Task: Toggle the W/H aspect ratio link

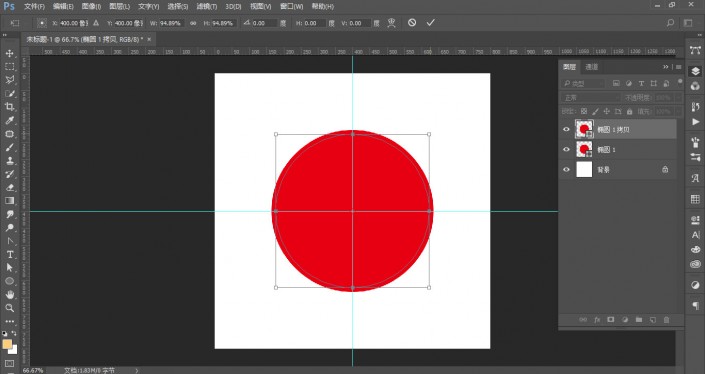Action: coord(193,23)
